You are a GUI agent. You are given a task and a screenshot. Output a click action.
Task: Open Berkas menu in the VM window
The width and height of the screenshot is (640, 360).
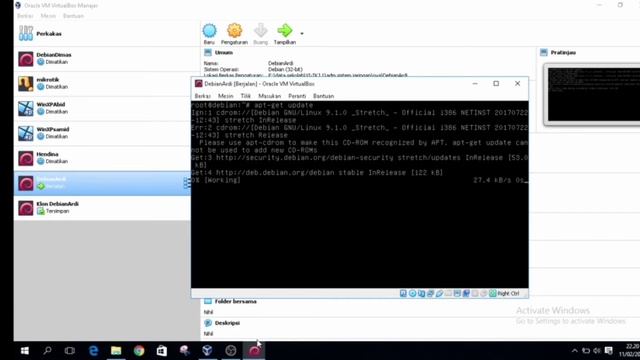click(x=203, y=96)
